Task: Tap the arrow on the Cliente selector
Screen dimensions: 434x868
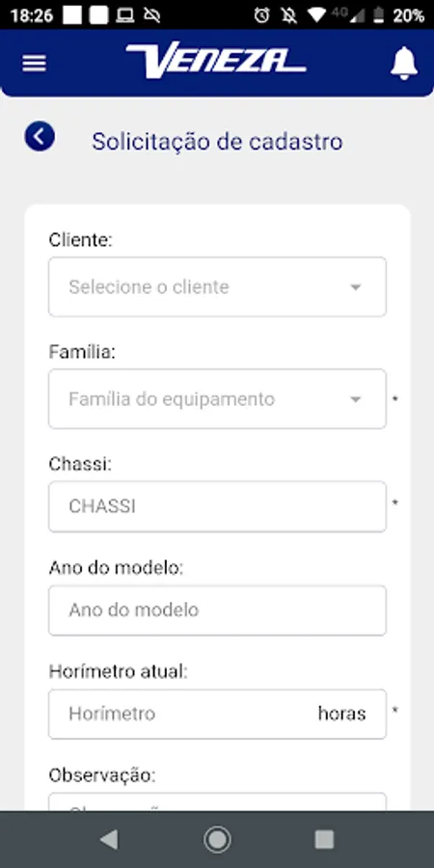Action: 355,287
